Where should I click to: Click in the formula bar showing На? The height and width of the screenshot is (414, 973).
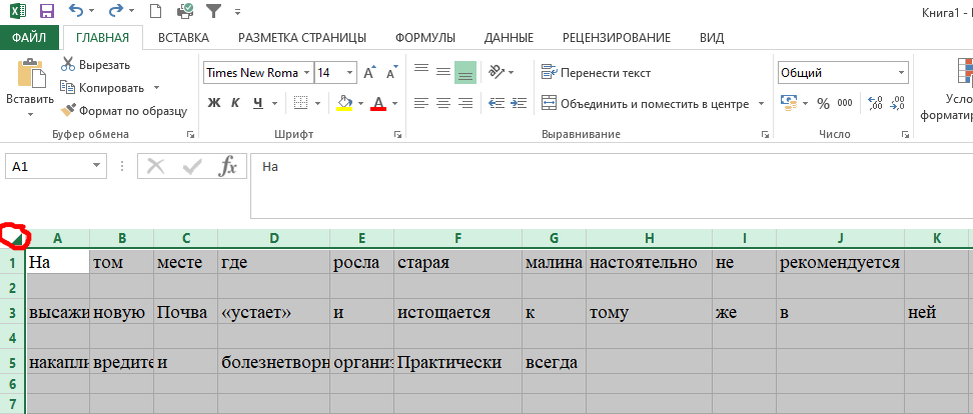(611, 186)
